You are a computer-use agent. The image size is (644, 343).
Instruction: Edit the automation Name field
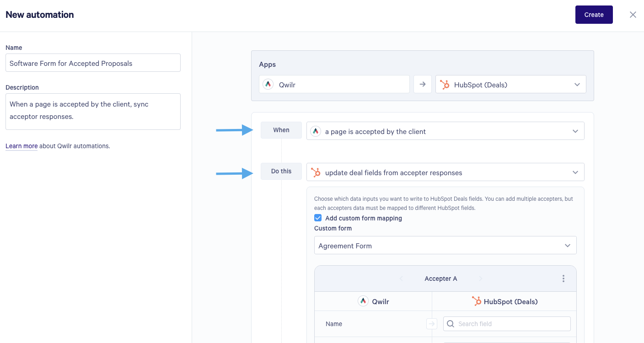point(93,63)
